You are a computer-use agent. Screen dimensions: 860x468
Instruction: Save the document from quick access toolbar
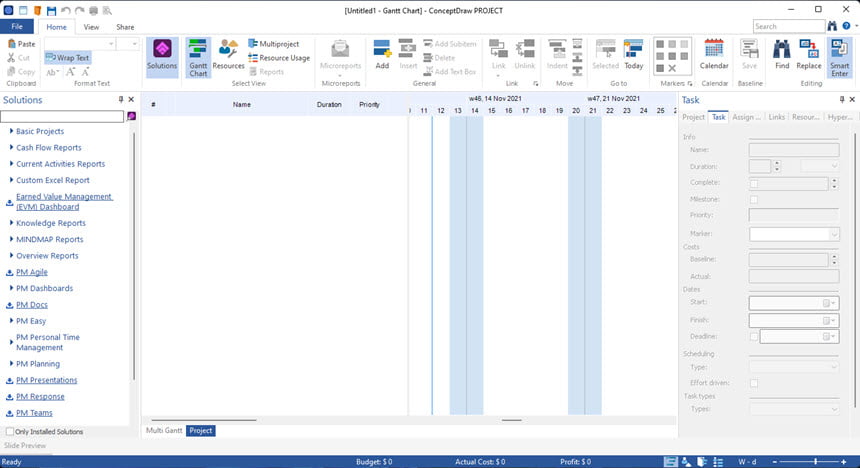tap(51, 10)
